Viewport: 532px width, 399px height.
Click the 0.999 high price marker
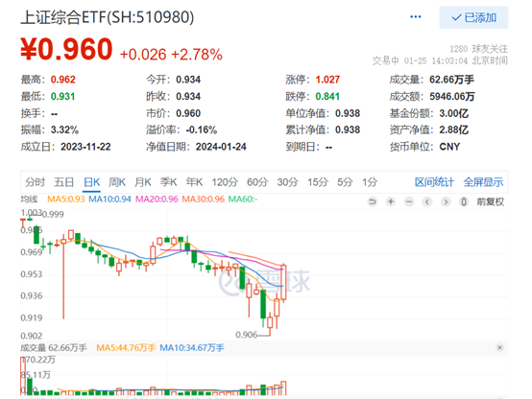(x=53, y=214)
